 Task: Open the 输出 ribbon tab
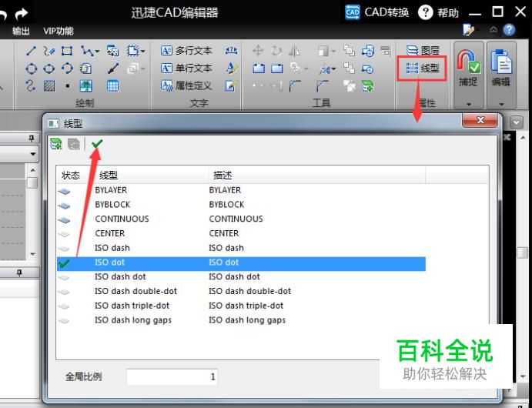[21, 32]
